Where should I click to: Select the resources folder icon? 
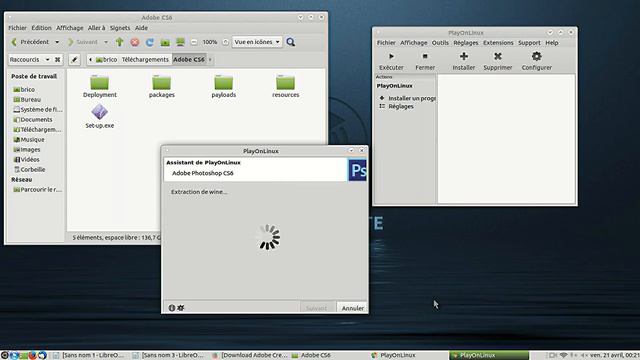point(285,83)
